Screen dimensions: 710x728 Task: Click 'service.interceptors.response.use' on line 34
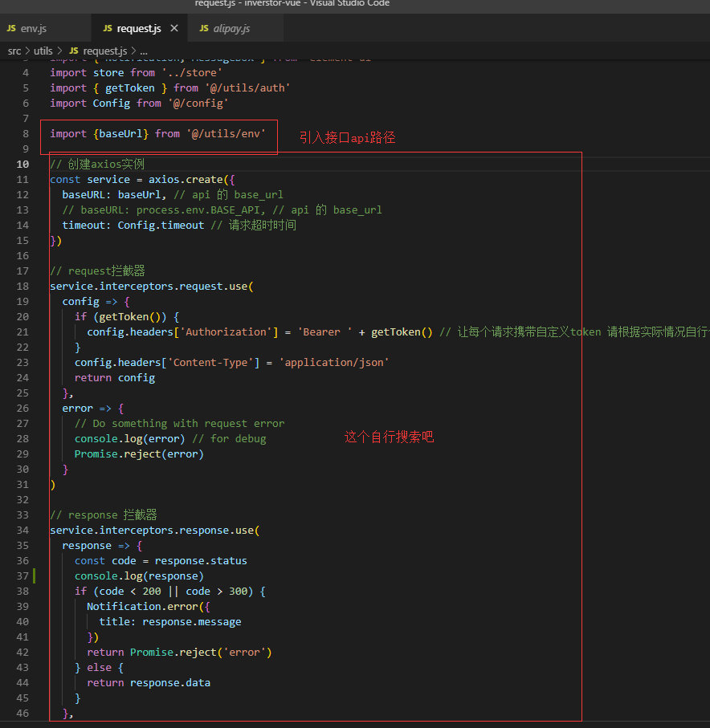coord(152,531)
